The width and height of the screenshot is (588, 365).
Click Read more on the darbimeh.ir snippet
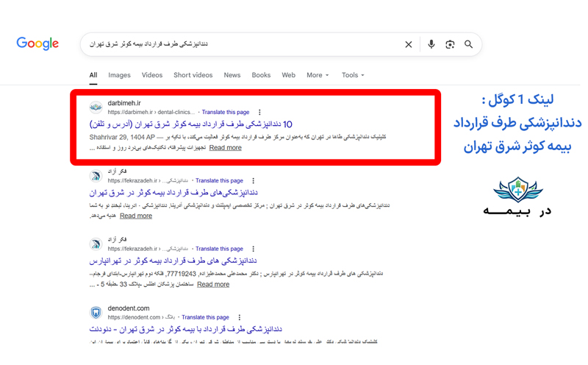225,148
